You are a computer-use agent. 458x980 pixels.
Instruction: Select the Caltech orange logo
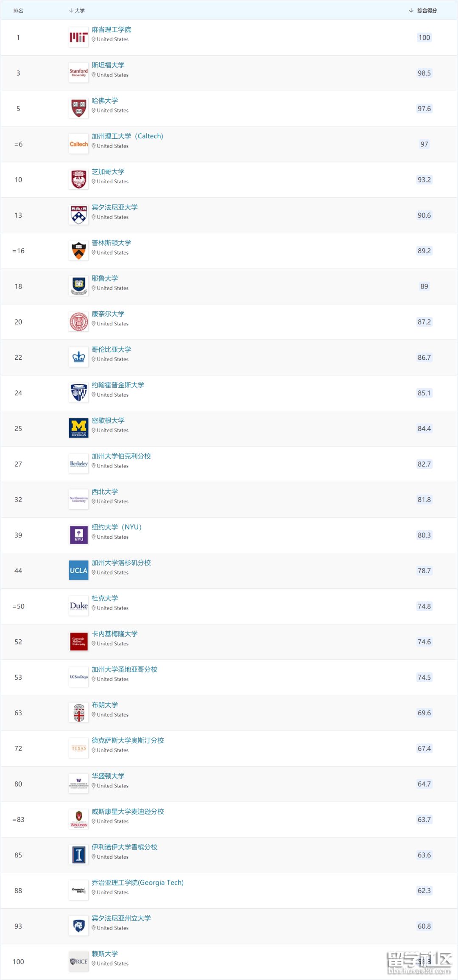(x=78, y=144)
